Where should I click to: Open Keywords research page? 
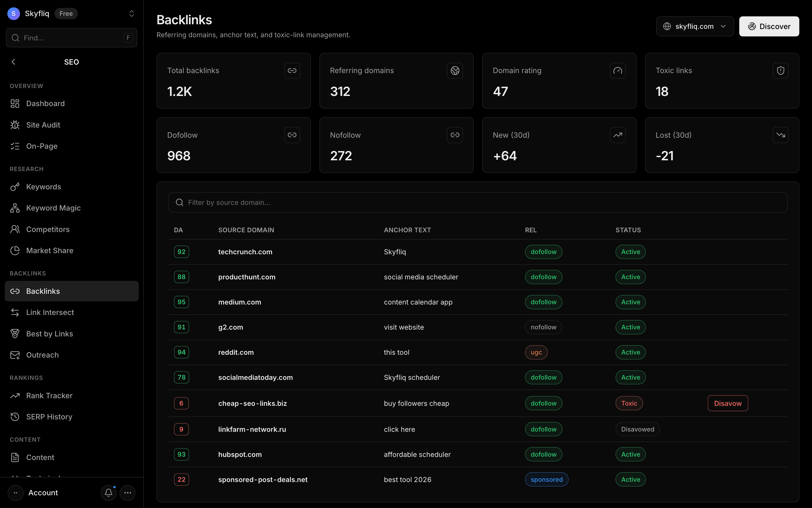(x=71, y=187)
